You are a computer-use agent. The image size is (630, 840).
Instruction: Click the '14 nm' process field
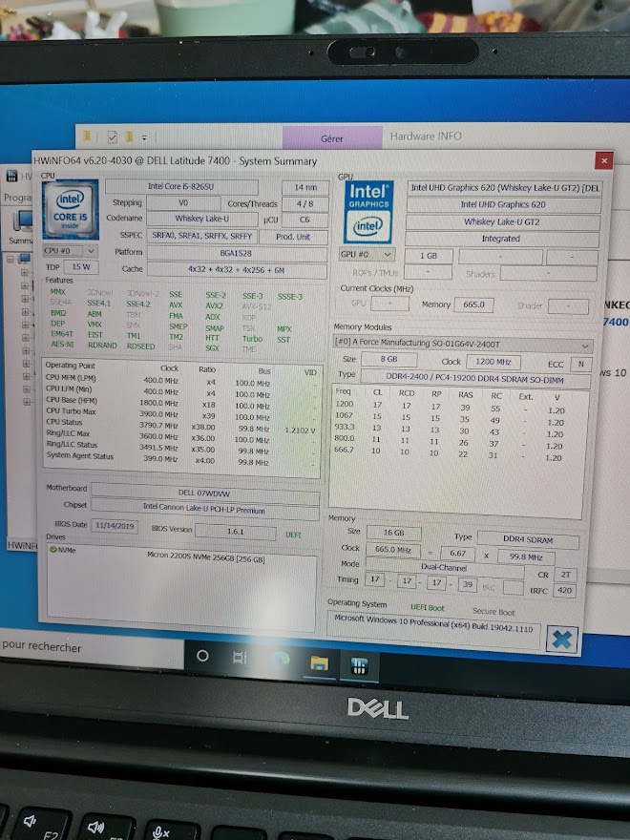(x=305, y=187)
